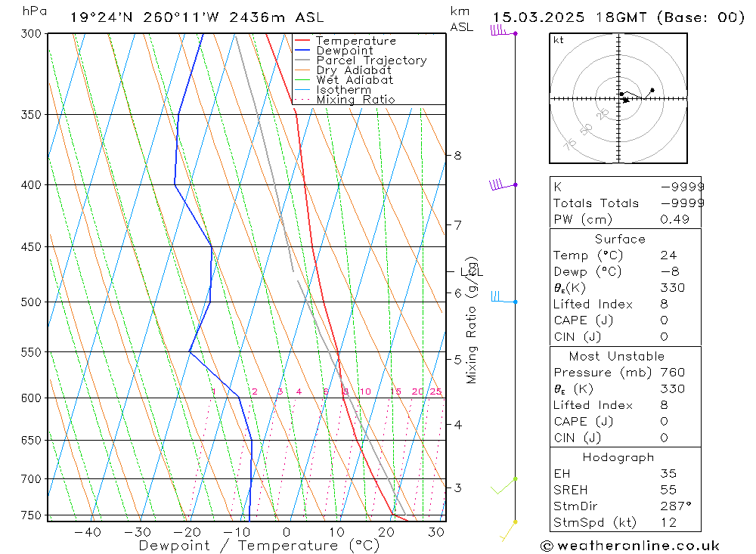Click the green wind barb at 700 hPa
The height and width of the screenshot is (554, 756).
tap(504, 485)
